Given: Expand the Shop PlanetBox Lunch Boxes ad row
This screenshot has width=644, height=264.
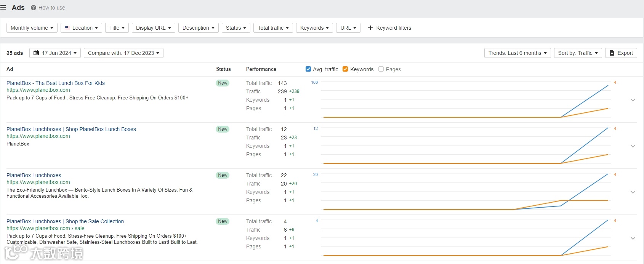Looking at the screenshot, I should pos(633,146).
